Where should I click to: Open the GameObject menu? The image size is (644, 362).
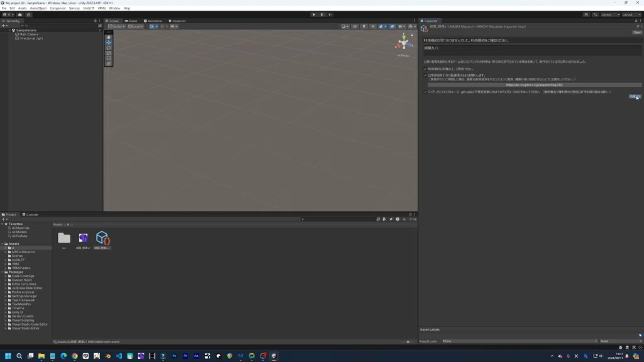38,8
